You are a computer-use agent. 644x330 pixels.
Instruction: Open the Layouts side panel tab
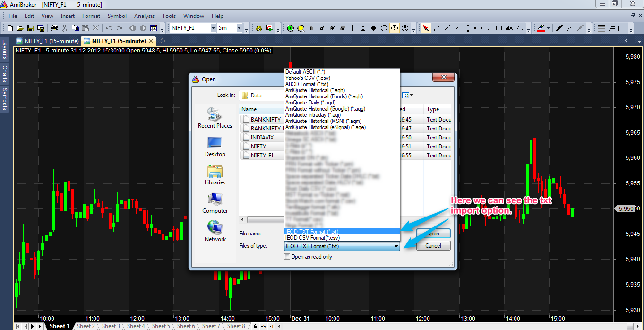[x=4, y=49]
